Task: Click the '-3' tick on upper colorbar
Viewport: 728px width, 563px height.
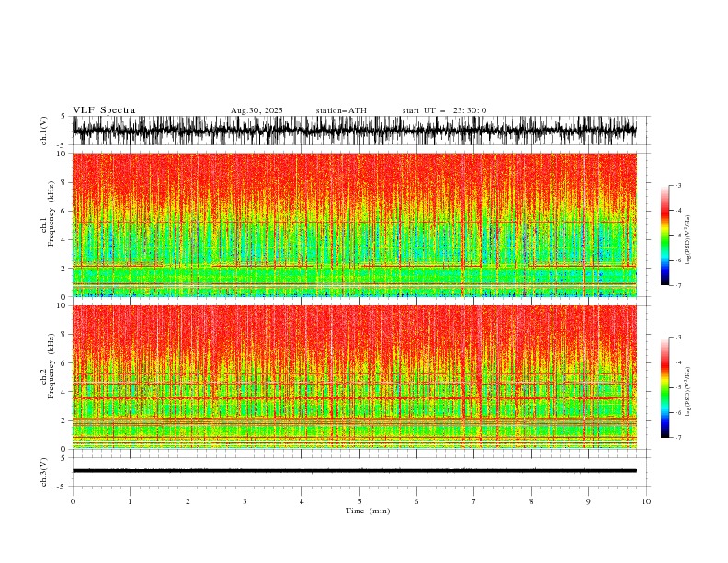Action: [x=678, y=185]
